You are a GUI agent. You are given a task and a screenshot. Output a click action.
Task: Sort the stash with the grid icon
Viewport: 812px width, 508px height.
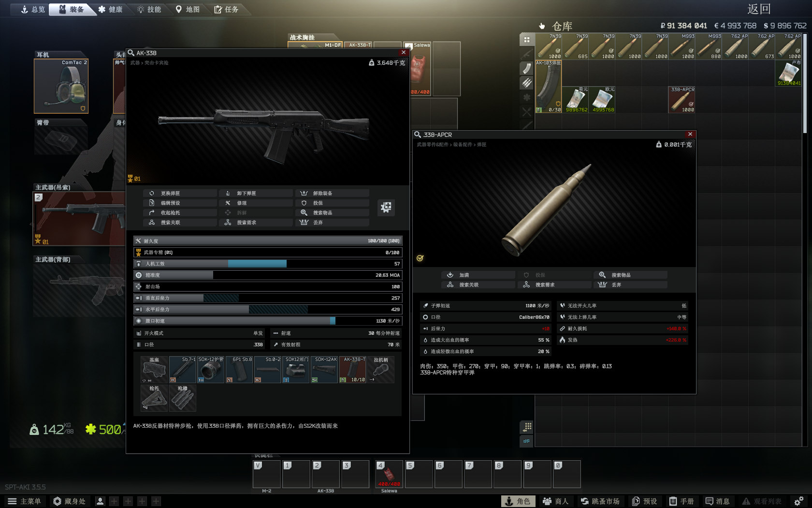(x=526, y=40)
